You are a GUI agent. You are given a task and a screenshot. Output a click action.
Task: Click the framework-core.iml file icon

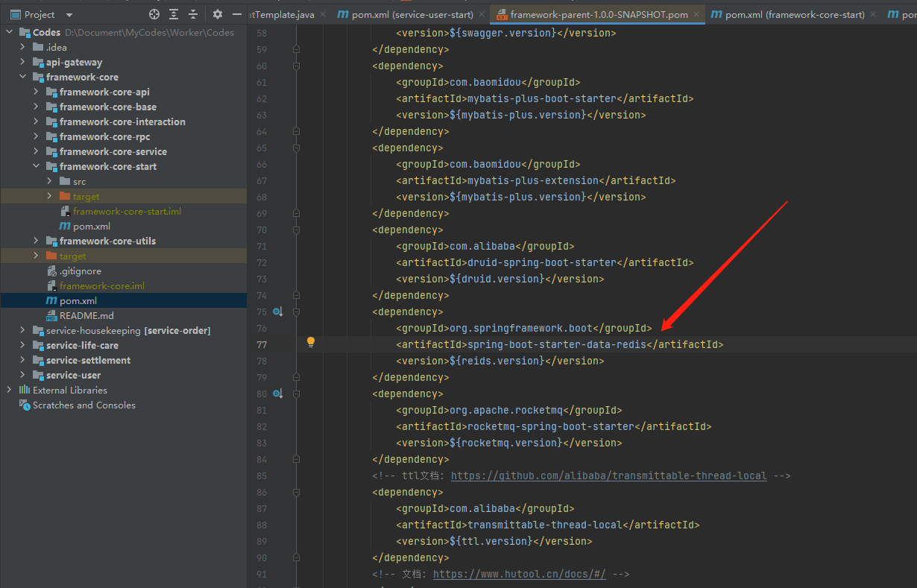(51, 285)
